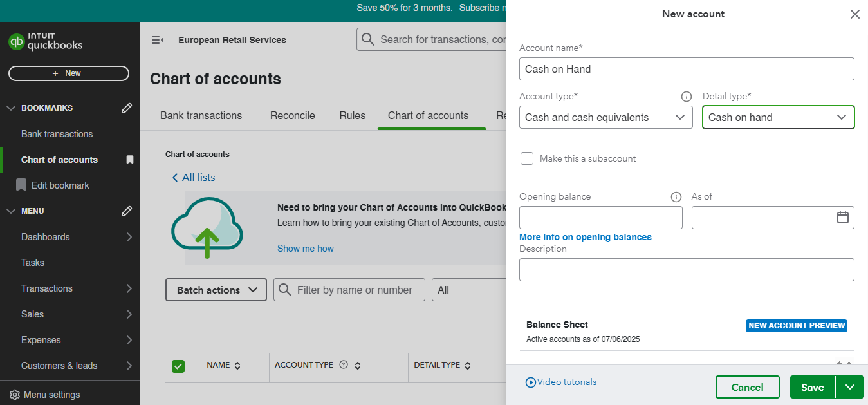Click the Cancel button
This screenshot has width=868, height=405.
[748, 387]
